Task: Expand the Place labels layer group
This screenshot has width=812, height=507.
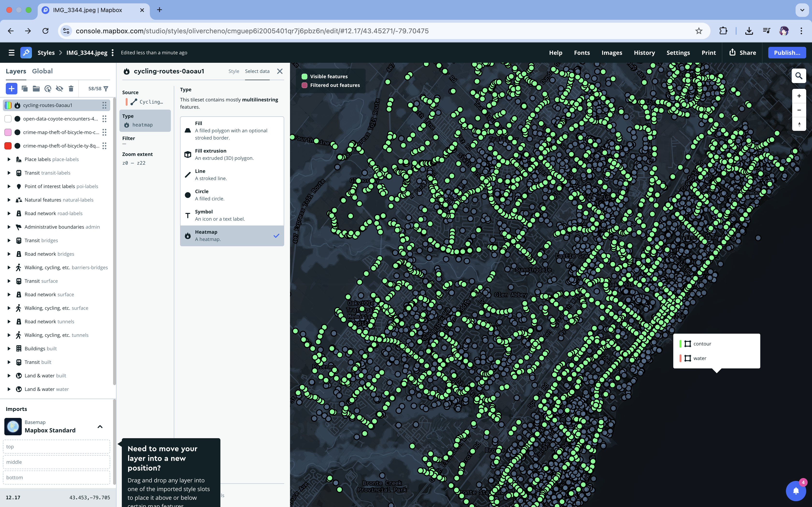Action: [x=9, y=159]
